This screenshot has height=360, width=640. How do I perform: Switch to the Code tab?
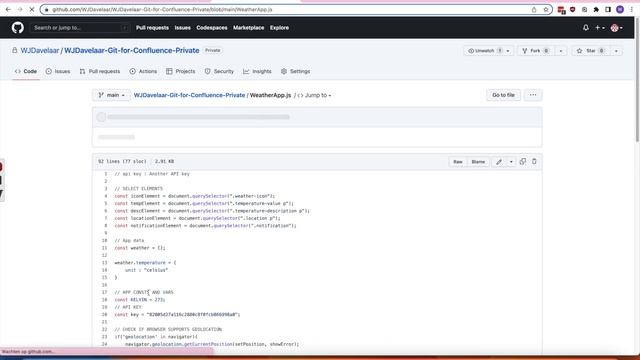[26, 71]
